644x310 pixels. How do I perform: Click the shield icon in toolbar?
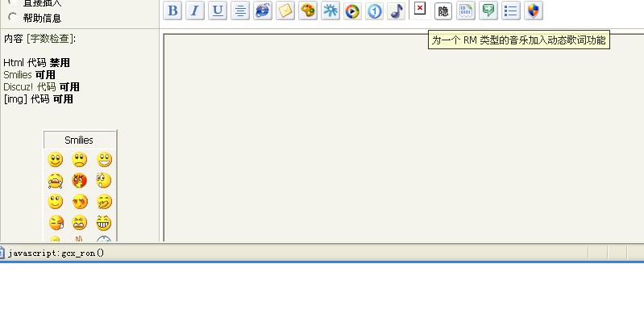coord(534,10)
